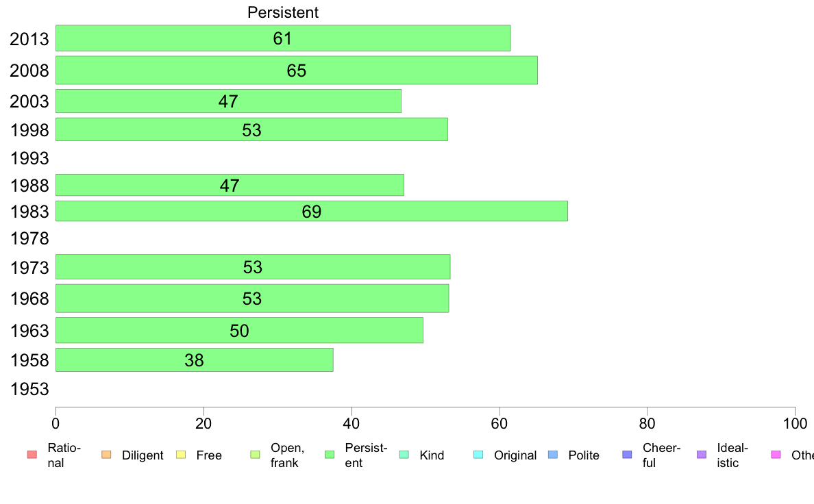The height and width of the screenshot is (504, 814).
Task: Select the 1993 year axis label
Action: pos(29,157)
